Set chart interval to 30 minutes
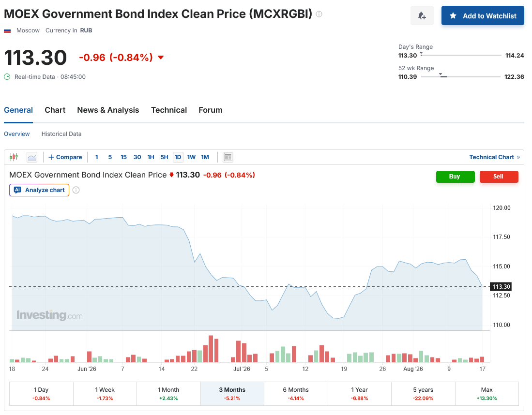This screenshot has height=415, width=532. click(137, 157)
